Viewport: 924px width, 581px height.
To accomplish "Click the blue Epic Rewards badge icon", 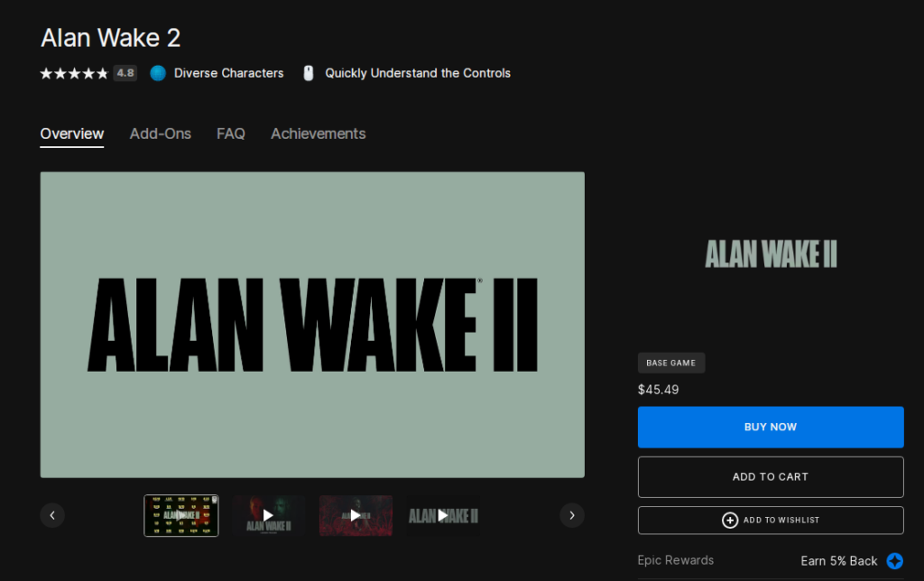I will 894,561.
